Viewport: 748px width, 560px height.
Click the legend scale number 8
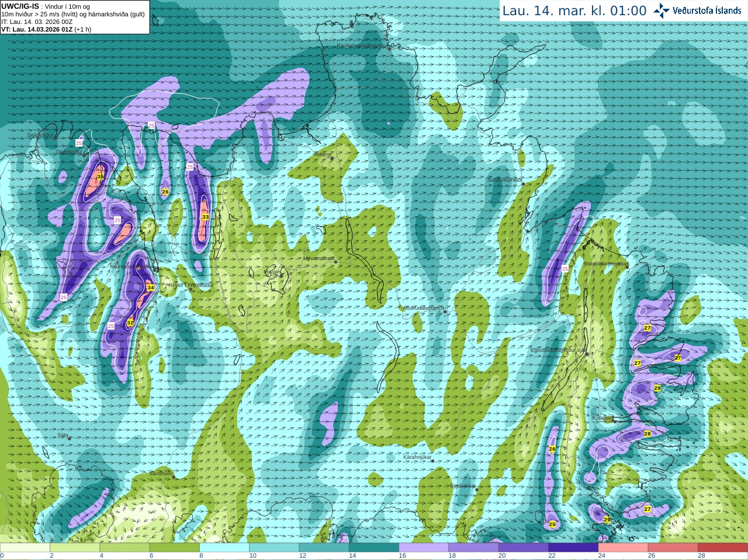tap(201, 556)
